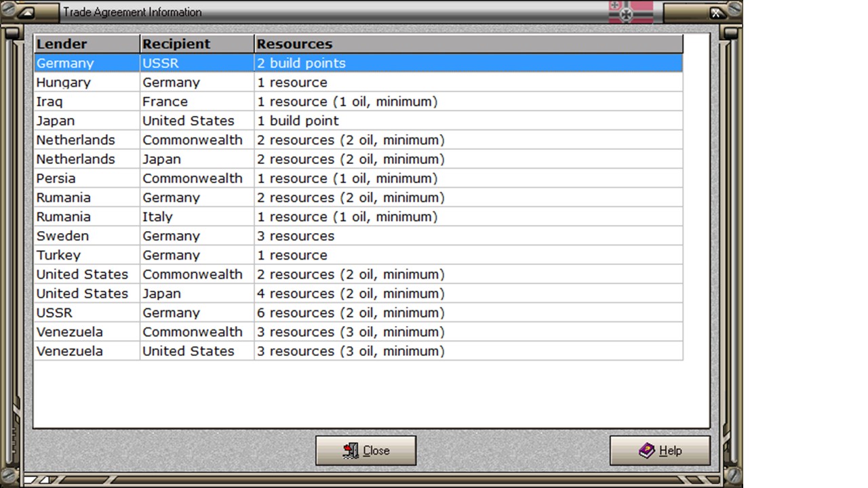This screenshot has width=868, height=488.
Task: Select Netherlands row with Japan recipient
Action: (x=358, y=159)
